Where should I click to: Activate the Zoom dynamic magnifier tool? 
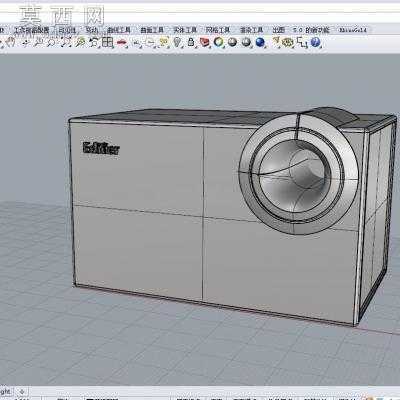click(39, 42)
